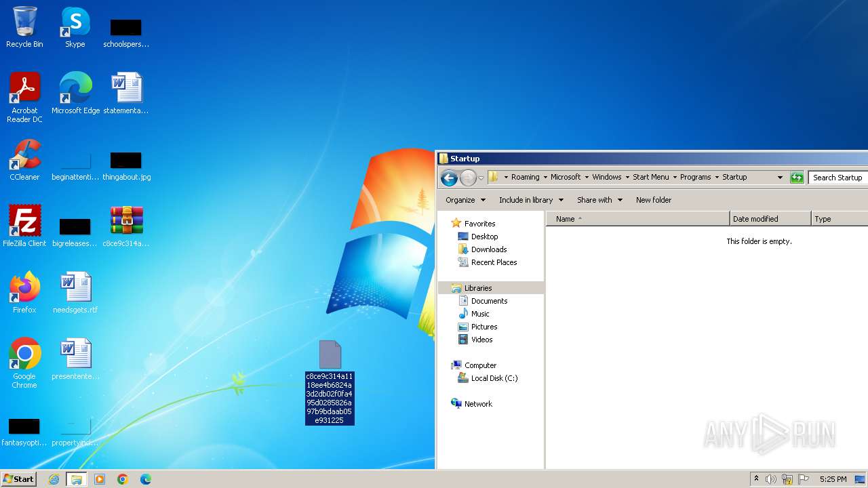
Task: Open the Share with menu
Action: [599, 200]
